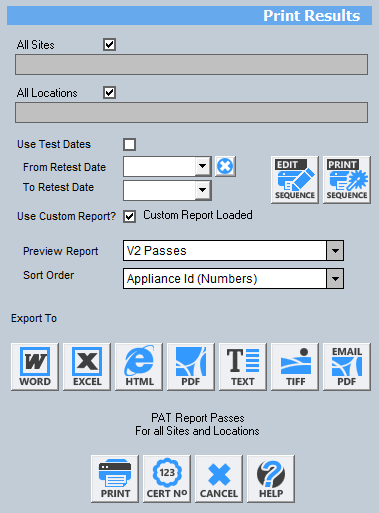Click the 'To Retest Date' label
The width and height of the screenshot is (379, 513).
point(58,187)
